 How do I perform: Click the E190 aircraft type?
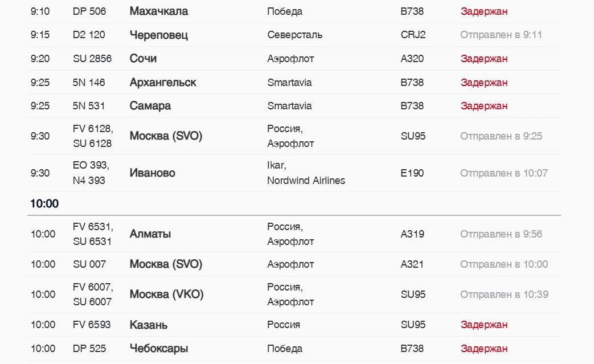(x=412, y=173)
